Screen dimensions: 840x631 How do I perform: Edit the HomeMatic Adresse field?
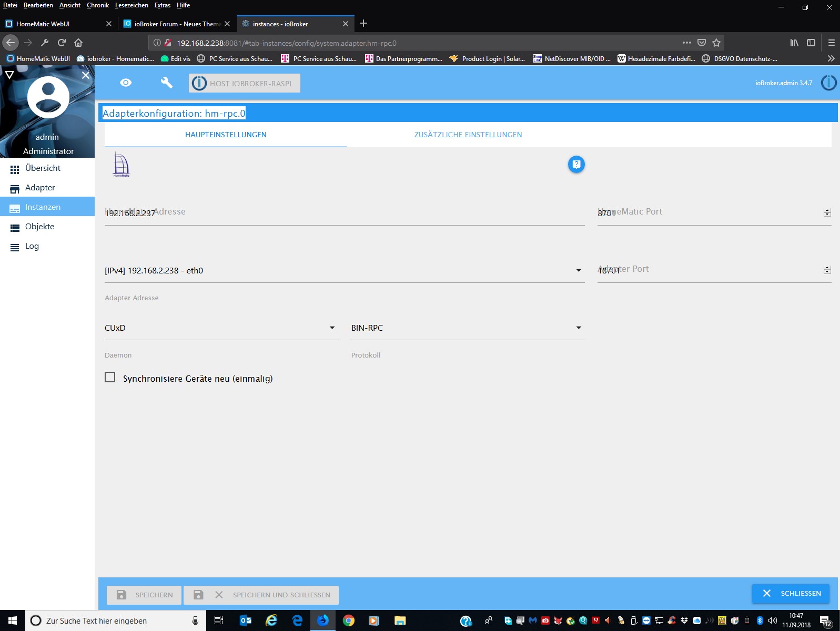(x=345, y=213)
